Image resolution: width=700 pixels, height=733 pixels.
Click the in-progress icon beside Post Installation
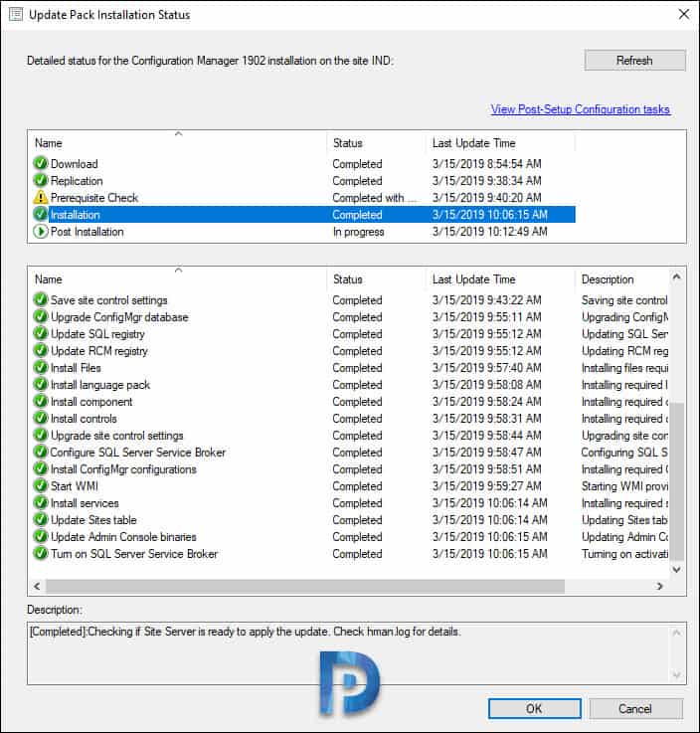click(41, 231)
